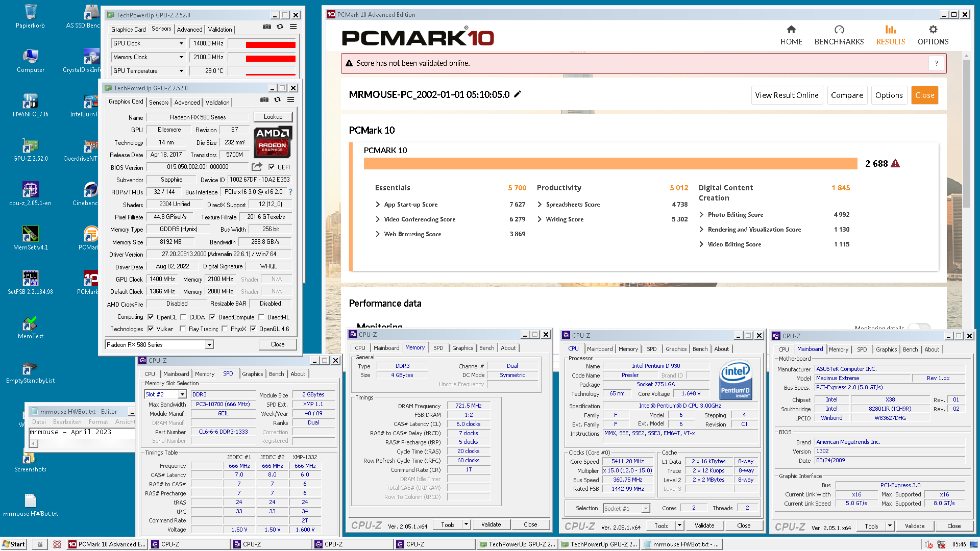The image size is (980, 551).
Task: Refresh front GPU-Z Graphics Card window
Action: click(277, 100)
